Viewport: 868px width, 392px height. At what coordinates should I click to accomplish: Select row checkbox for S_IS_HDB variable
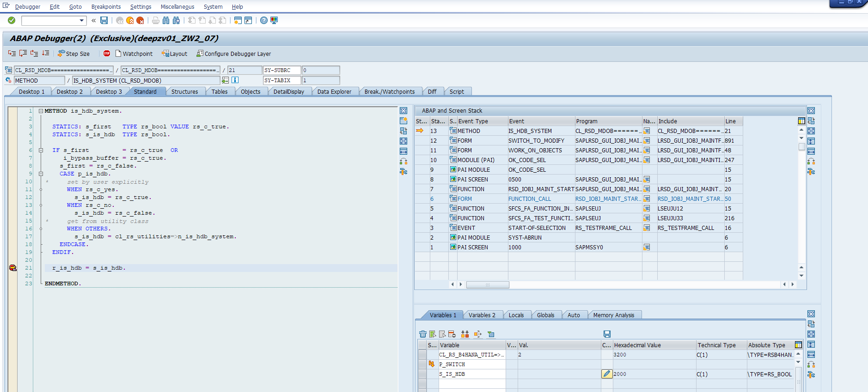coord(422,374)
